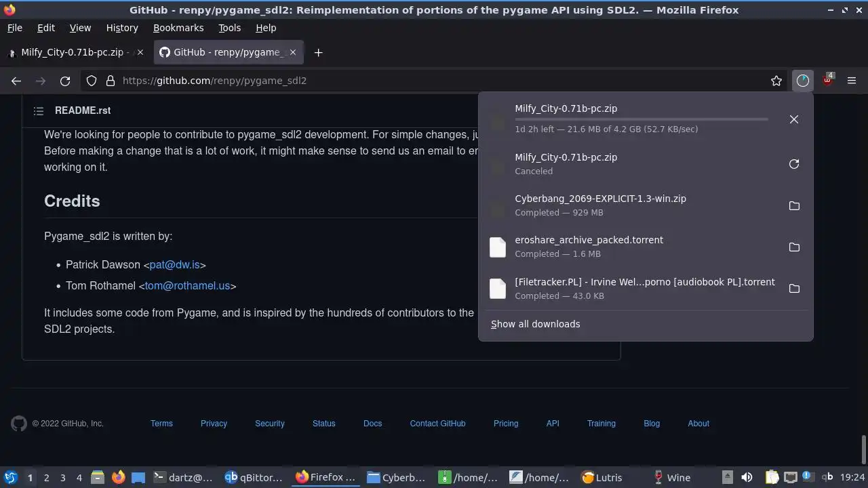Reload the current GitHub page
Screen dimensions: 868x488
point(65,81)
